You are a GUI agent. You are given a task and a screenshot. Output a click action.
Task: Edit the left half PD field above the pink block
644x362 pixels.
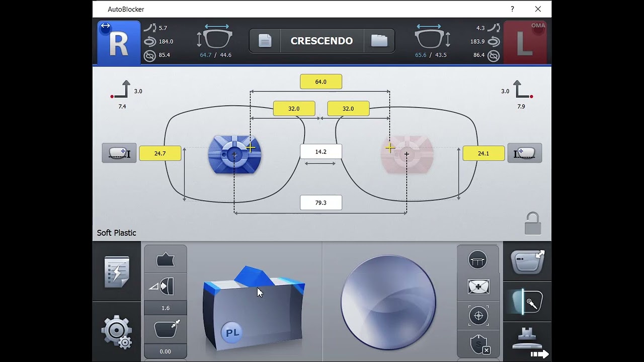pos(348,109)
